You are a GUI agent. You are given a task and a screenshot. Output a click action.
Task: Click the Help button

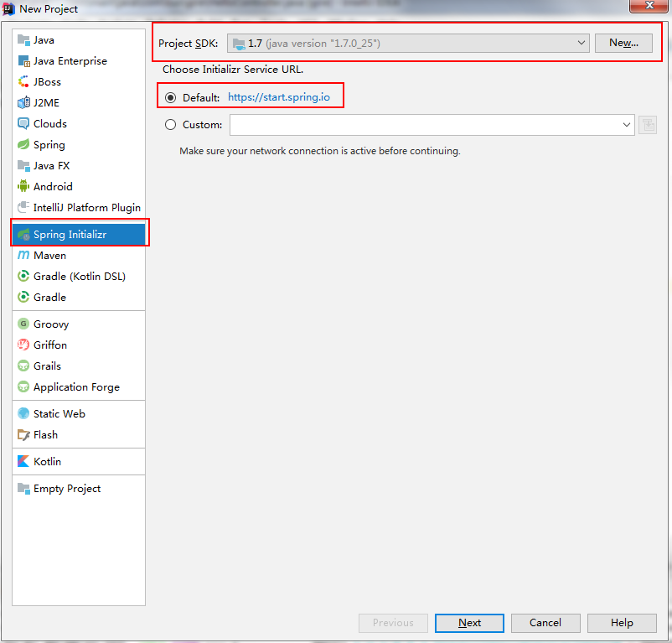tap(622, 622)
